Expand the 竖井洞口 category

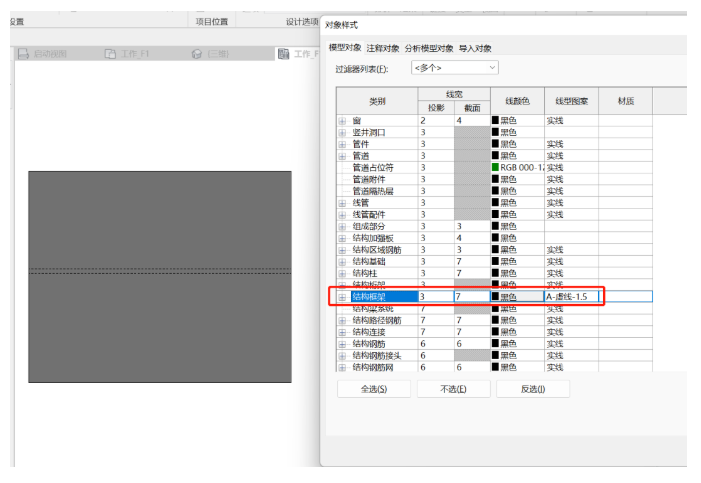[342, 133]
